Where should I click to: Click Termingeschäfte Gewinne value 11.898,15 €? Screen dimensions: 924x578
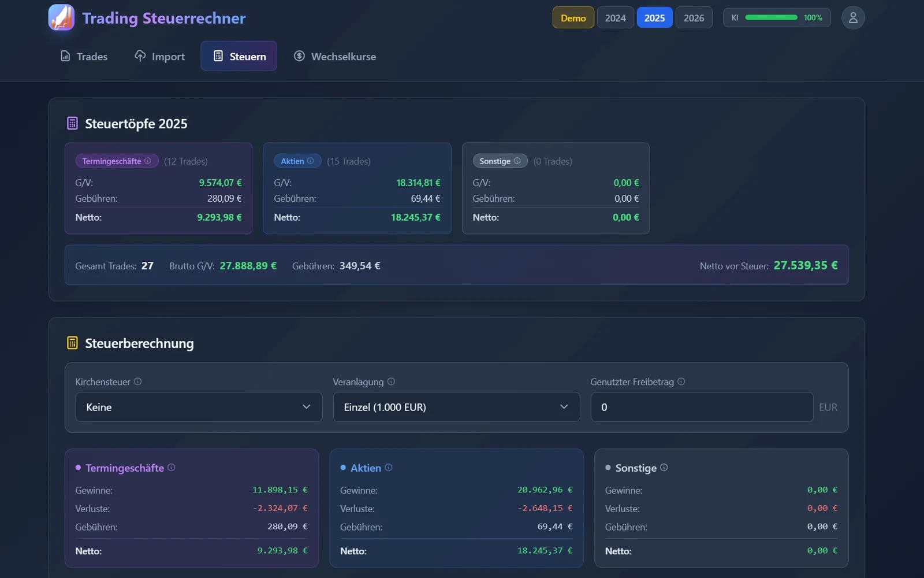tap(280, 490)
